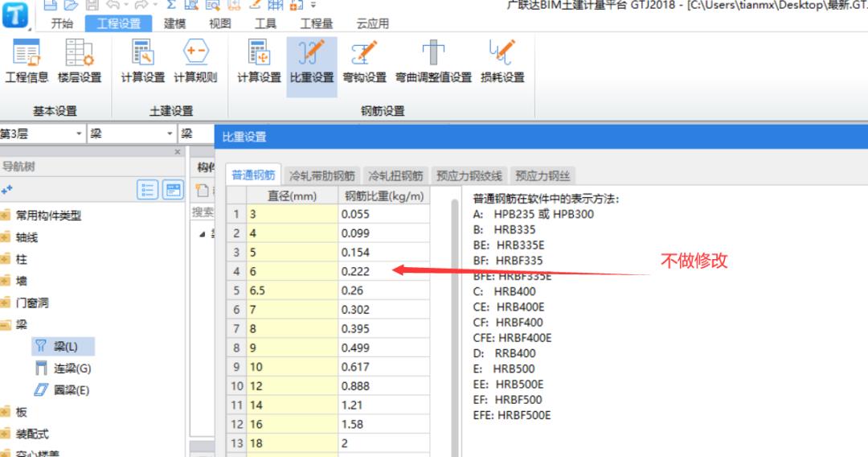Select 圈梁(E) in the navigation tree
Screen dimensions: 868x457
click(71, 390)
